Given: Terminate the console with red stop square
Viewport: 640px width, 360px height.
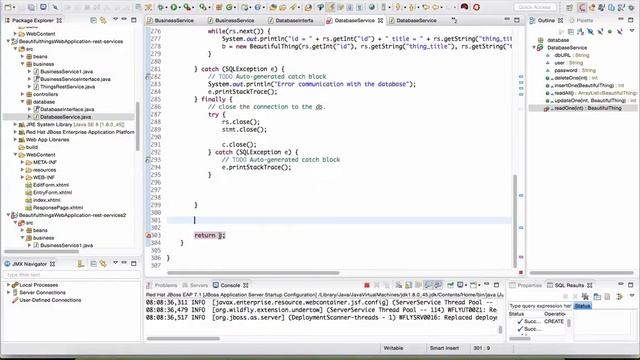Looking at the screenshot, I should 367,285.
